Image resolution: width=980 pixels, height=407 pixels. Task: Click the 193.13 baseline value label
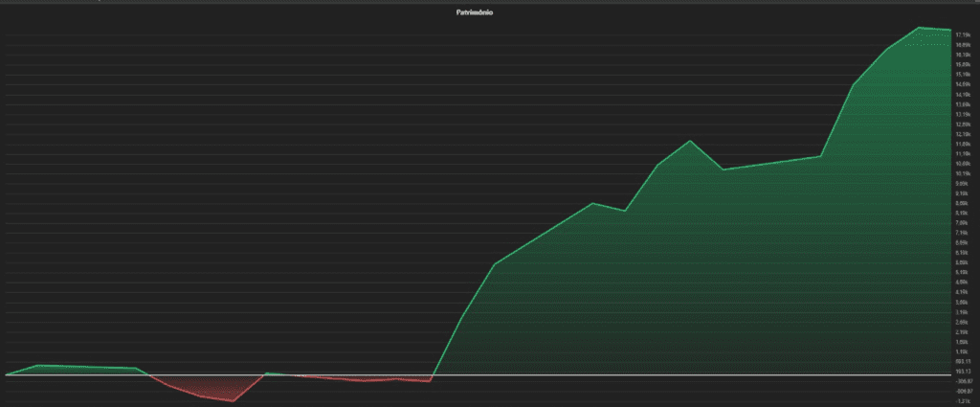963,372
